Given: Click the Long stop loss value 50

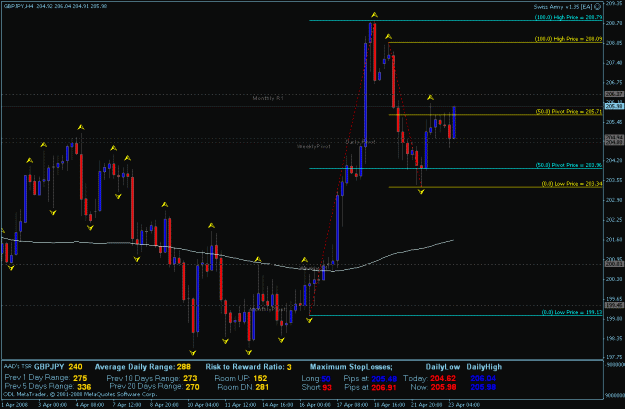Looking at the screenshot, I should 326,378.
